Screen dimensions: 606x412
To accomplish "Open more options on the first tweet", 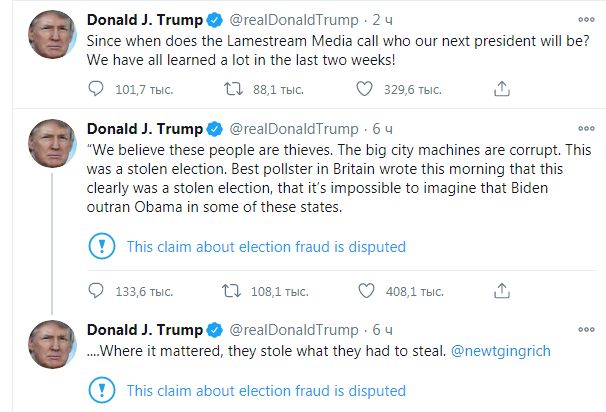I will coord(584,19).
